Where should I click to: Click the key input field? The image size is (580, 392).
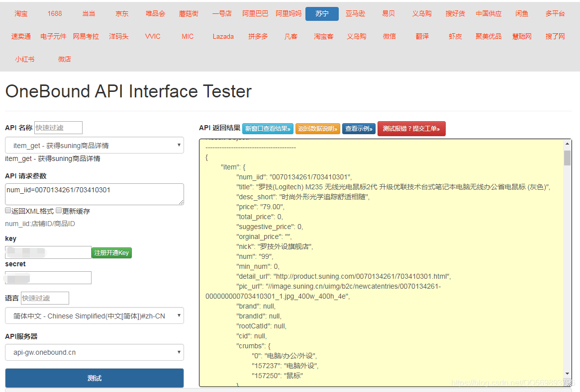(x=48, y=252)
